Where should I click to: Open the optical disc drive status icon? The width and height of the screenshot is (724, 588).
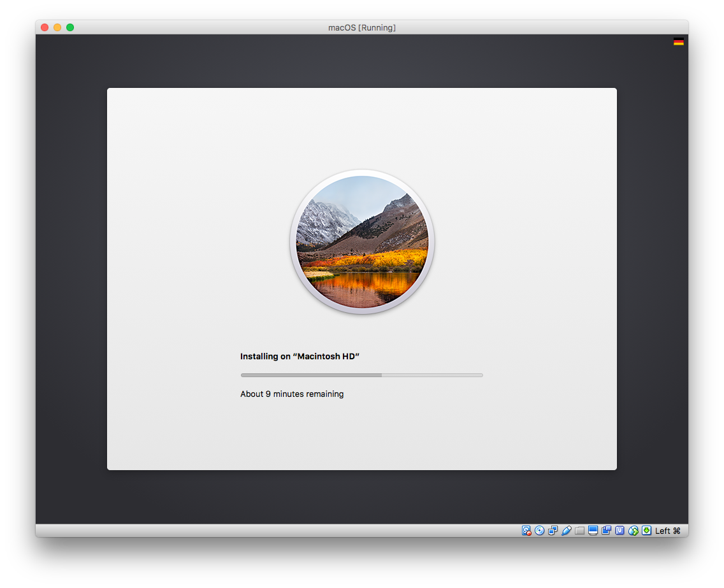539,531
